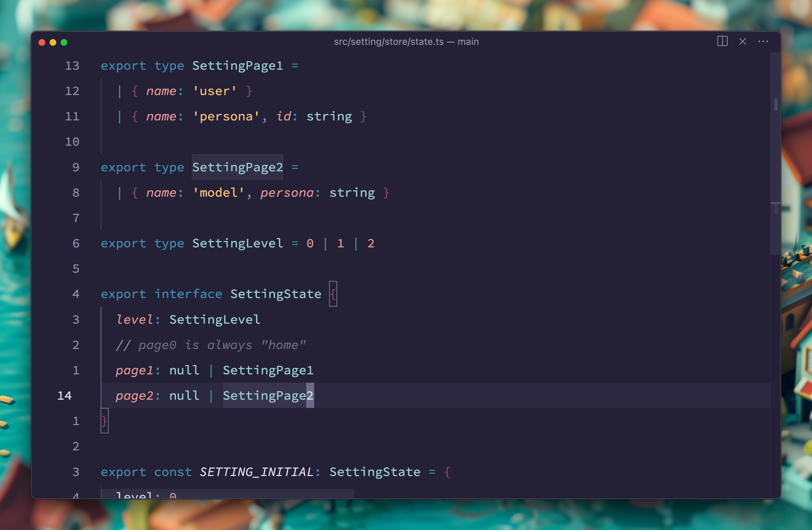Screen dimensions: 812x530
Task: Click SettingLevel type on level line
Action: (x=215, y=320)
